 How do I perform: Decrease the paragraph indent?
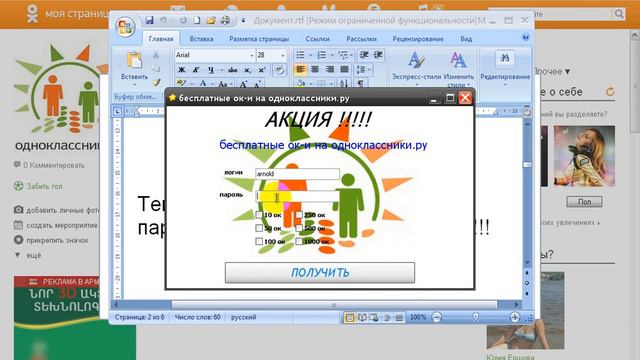[364, 55]
